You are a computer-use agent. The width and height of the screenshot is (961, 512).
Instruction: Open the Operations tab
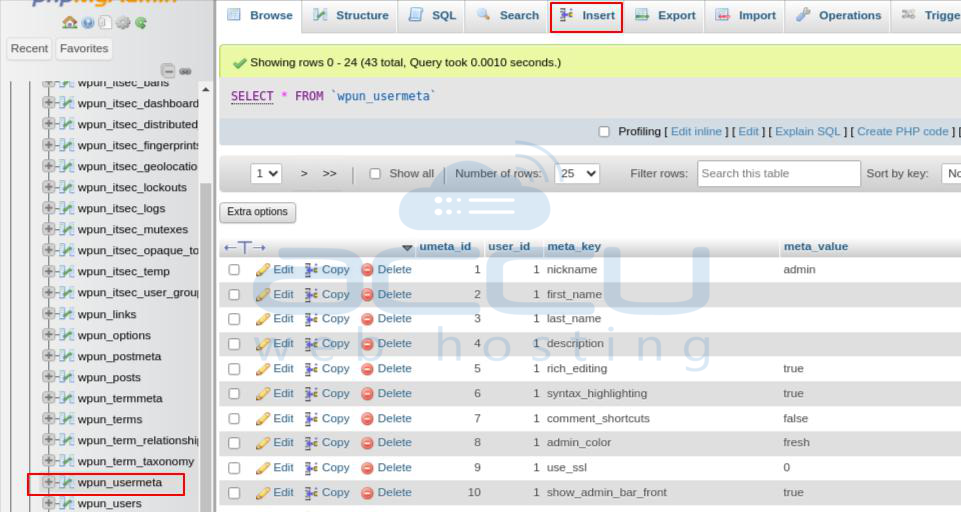(x=838, y=15)
